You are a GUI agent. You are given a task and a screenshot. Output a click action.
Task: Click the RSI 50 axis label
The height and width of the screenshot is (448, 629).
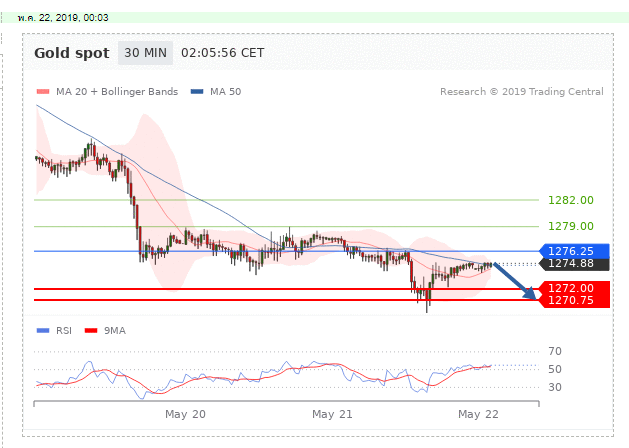click(x=555, y=369)
